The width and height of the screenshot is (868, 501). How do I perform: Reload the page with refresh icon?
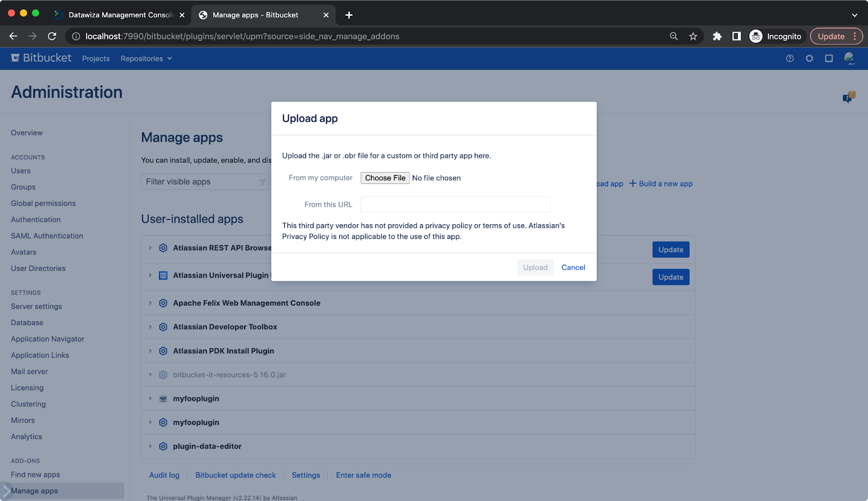pos(52,36)
